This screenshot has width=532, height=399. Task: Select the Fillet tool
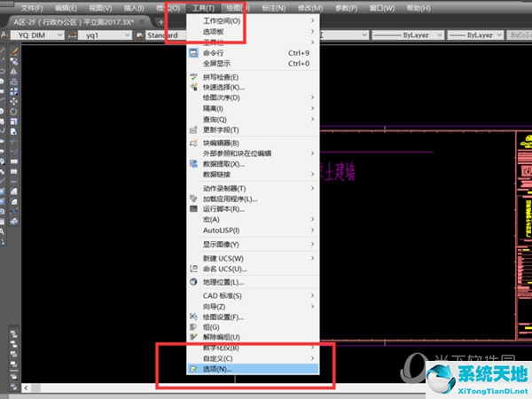tap(14, 201)
